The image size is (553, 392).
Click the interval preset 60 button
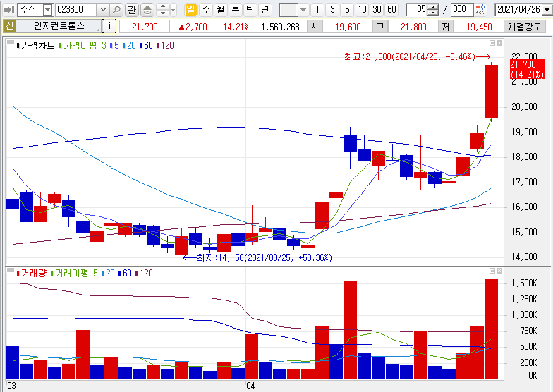tap(392, 10)
